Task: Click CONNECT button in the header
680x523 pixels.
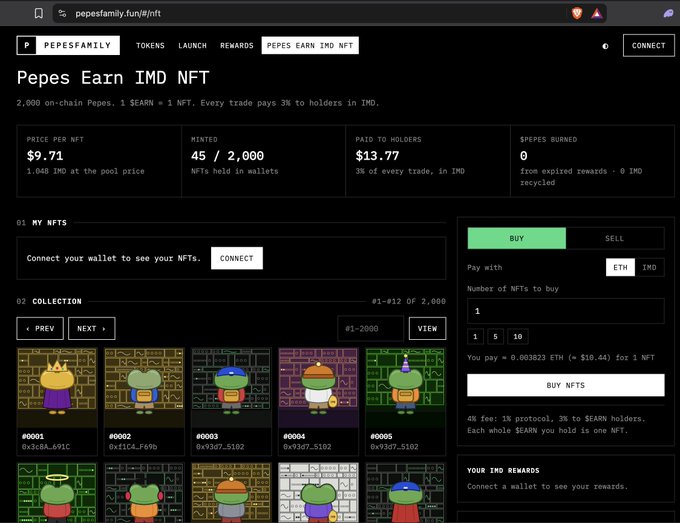Action: tap(649, 46)
